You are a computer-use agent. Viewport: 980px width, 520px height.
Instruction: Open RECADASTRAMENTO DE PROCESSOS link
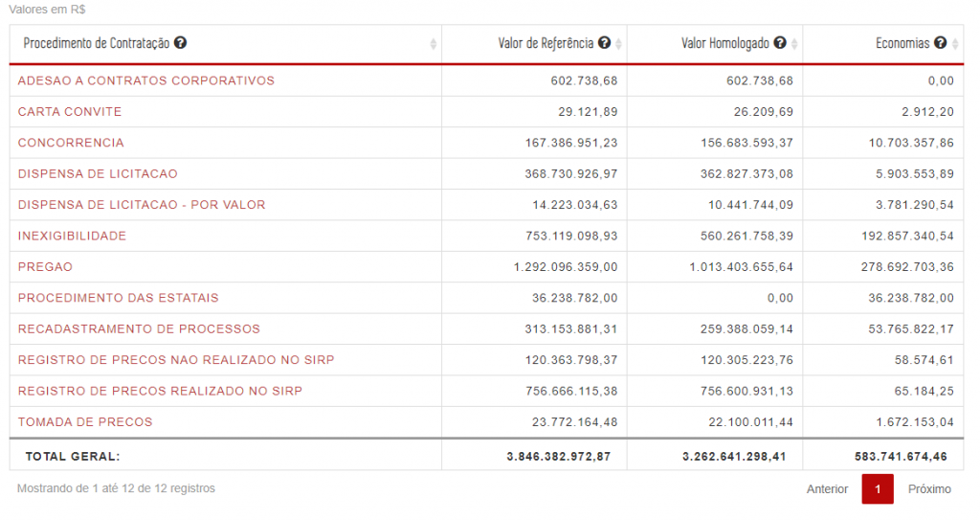coord(139,328)
